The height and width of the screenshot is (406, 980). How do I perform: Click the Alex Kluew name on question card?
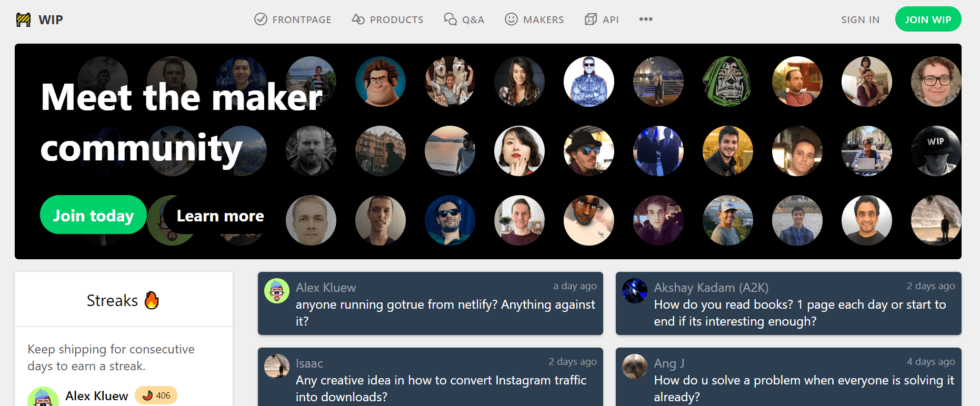click(x=326, y=288)
